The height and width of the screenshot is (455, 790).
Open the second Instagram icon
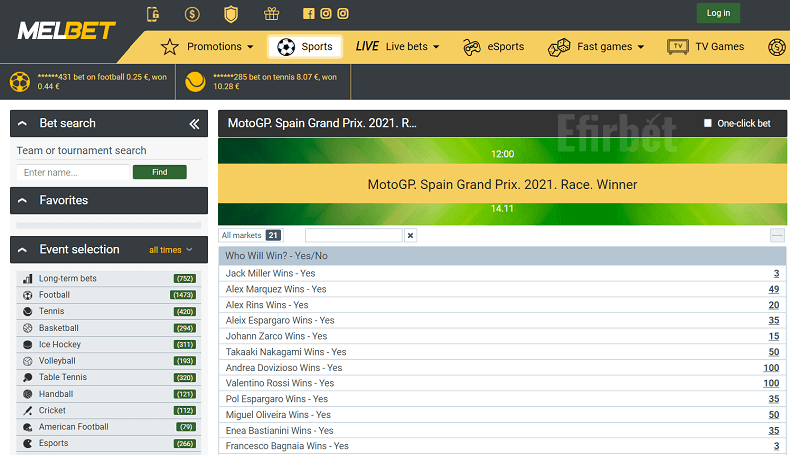(x=343, y=14)
